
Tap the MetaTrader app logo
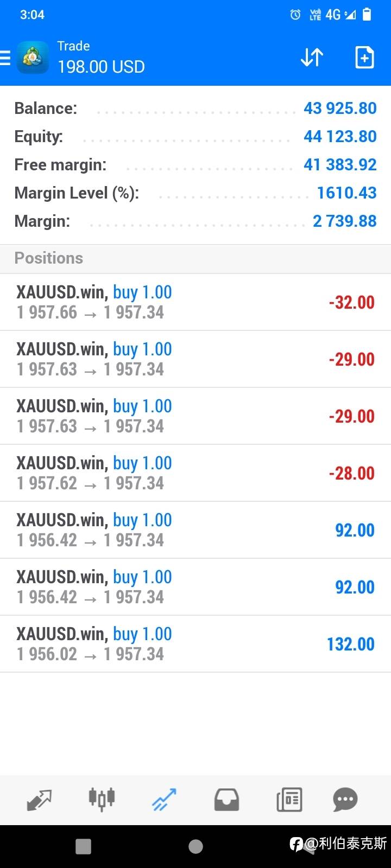[33, 57]
